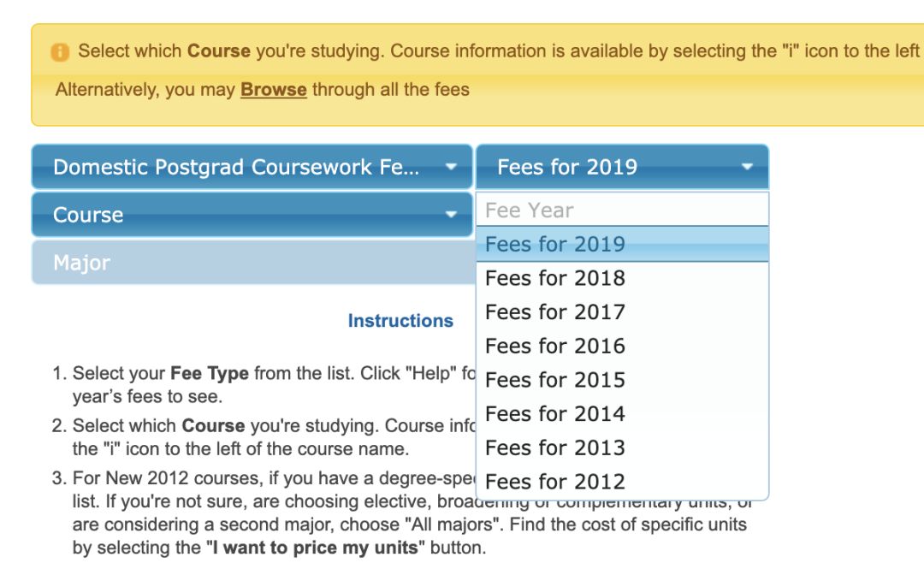Choose Fees for 2016 from list
This screenshot has width=924, height=563.
(x=622, y=346)
